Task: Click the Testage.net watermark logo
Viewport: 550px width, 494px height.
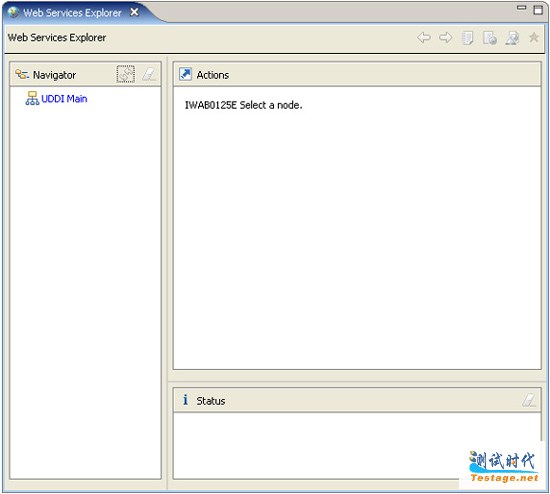Action: (504, 467)
